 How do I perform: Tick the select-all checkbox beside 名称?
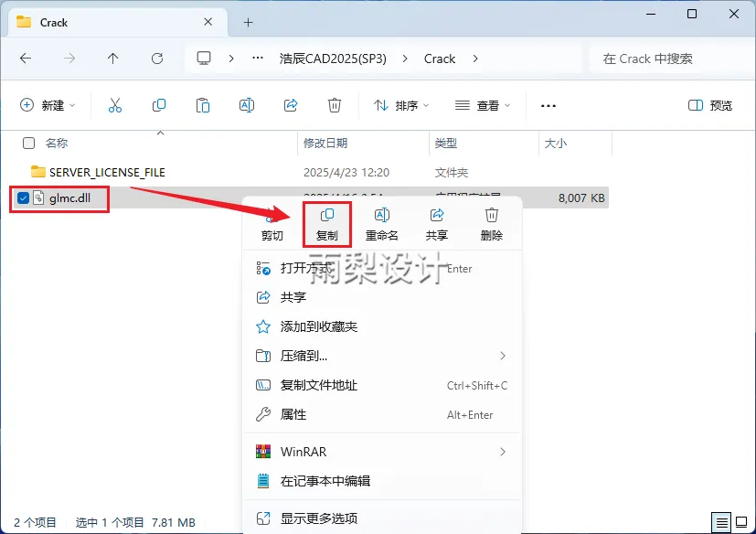(29, 143)
